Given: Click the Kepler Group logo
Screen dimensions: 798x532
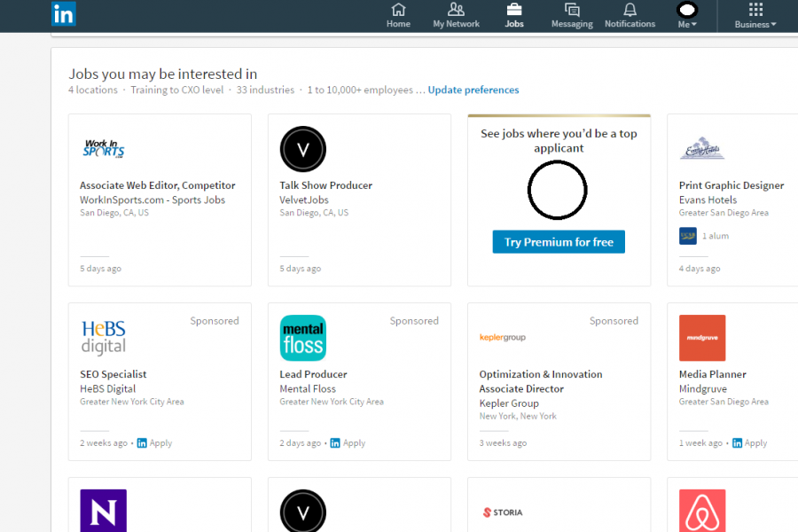Looking at the screenshot, I should [x=503, y=337].
